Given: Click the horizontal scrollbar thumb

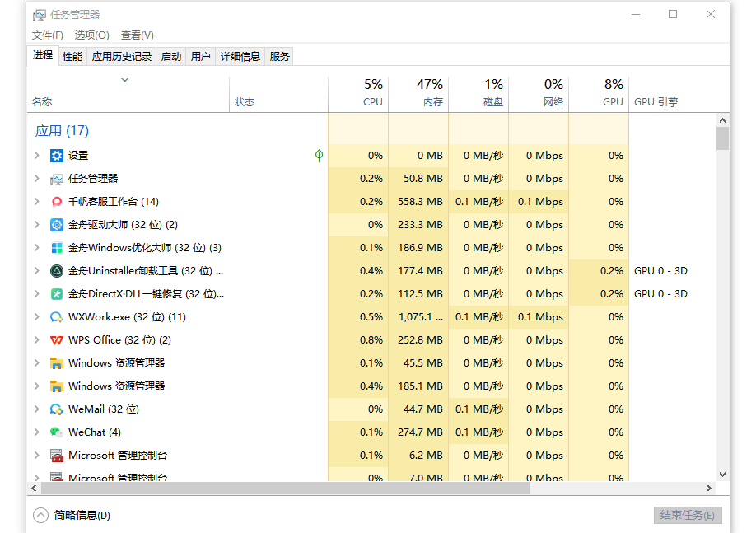Looking at the screenshot, I should click(x=285, y=489).
